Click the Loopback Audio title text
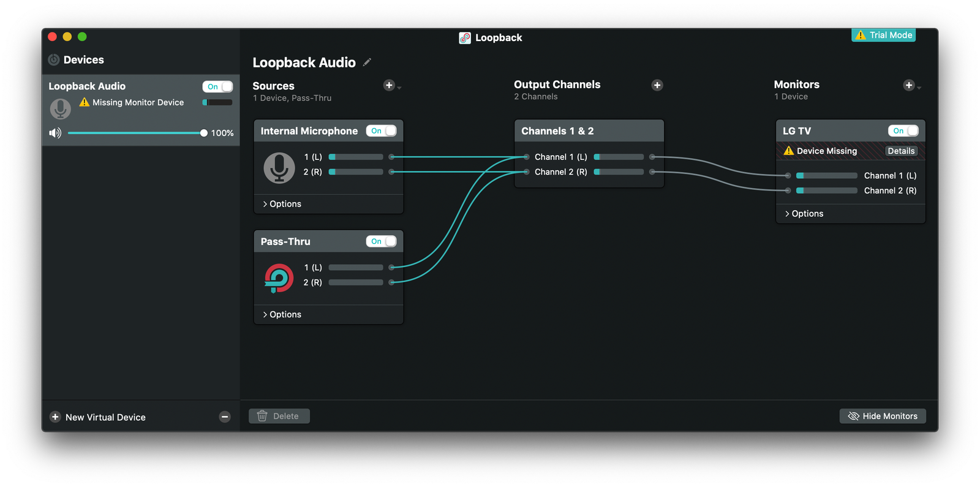The image size is (980, 487). tap(304, 62)
